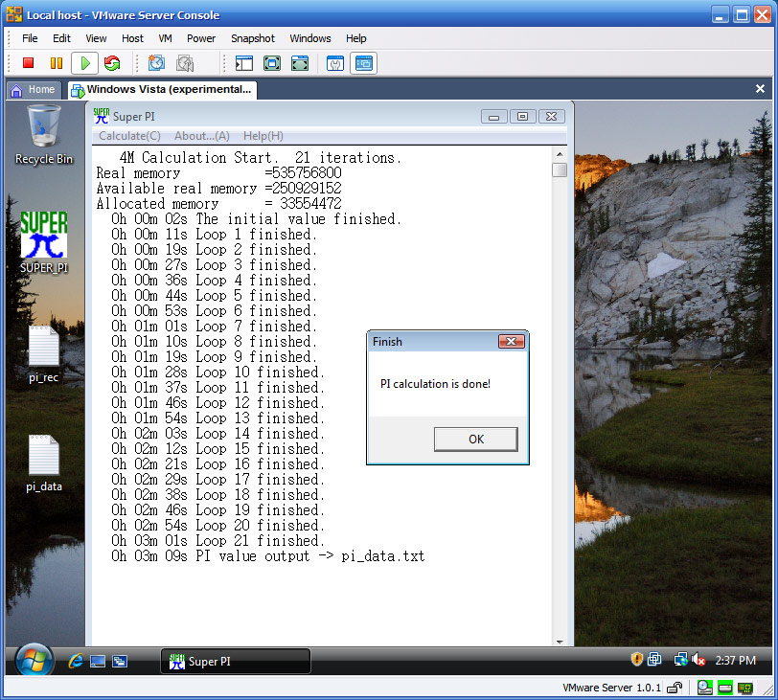The image size is (778, 700).
Task: Click the security shield tray icon
Action: [636, 660]
